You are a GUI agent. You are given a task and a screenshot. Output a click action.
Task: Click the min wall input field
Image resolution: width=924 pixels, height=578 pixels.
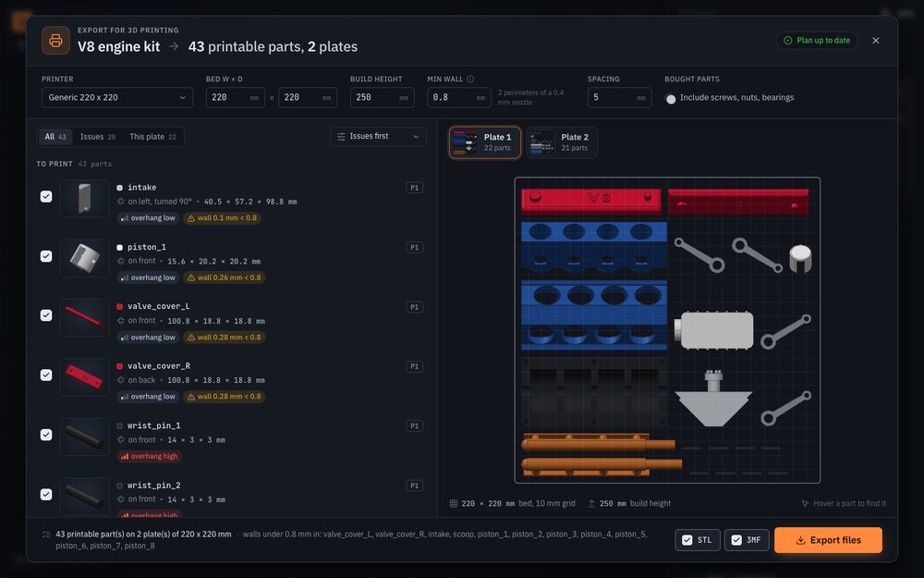click(x=459, y=98)
